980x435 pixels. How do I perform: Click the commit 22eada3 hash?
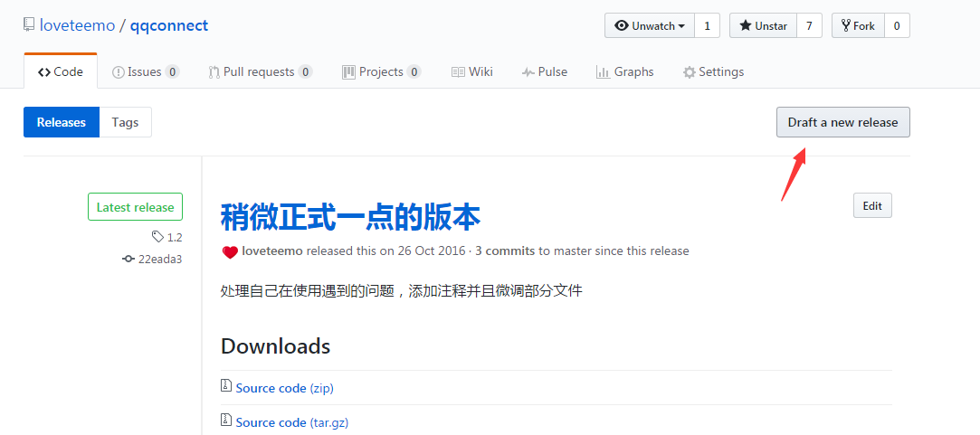coord(159,259)
